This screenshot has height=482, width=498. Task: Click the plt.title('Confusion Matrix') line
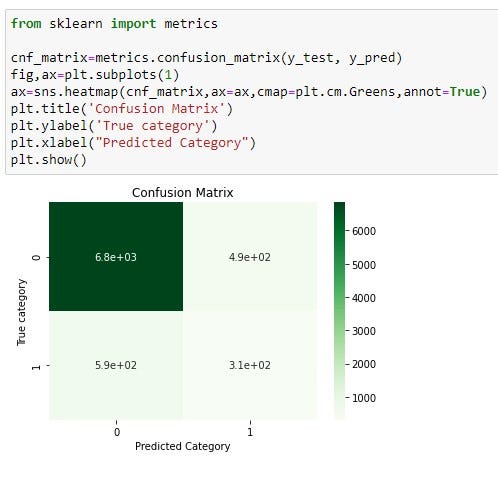pyautogui.click(x=122, y=109)
